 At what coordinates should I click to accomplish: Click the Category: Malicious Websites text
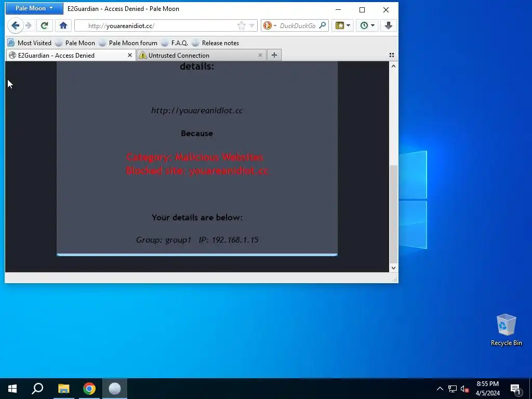pos(195,157)
